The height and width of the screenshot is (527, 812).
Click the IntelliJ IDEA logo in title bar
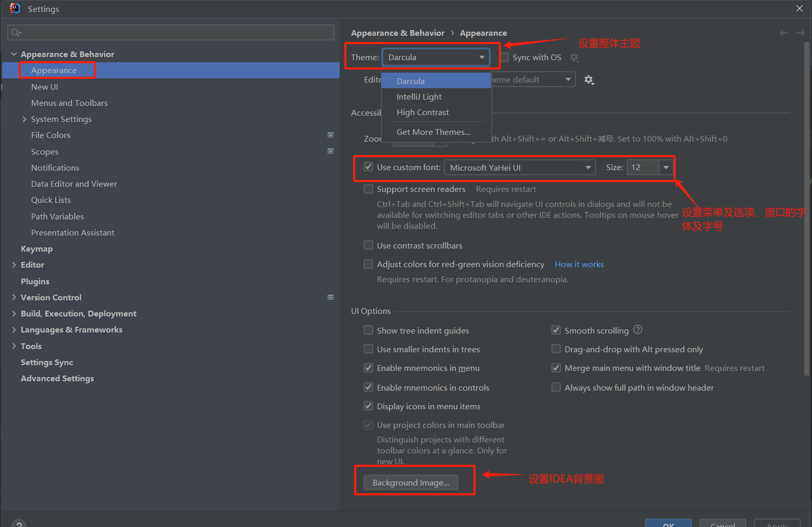[15, 8]
